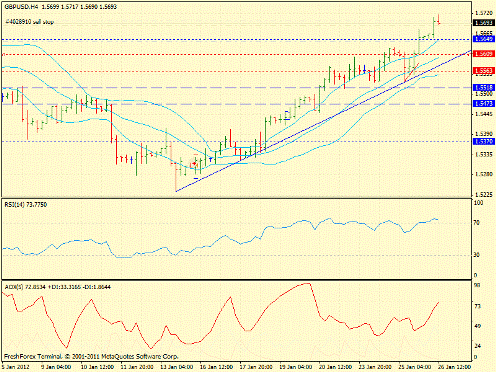Click the 13 Jan 04:00 time label
This screenshot has width=496, height=372.
tap(176, 367)
